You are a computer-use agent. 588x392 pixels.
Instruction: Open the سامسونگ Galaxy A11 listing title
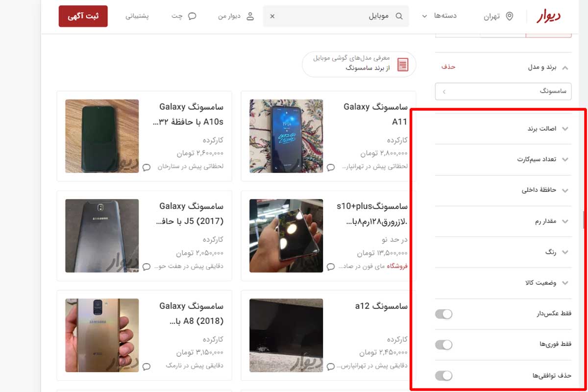(x=376, y=114)
